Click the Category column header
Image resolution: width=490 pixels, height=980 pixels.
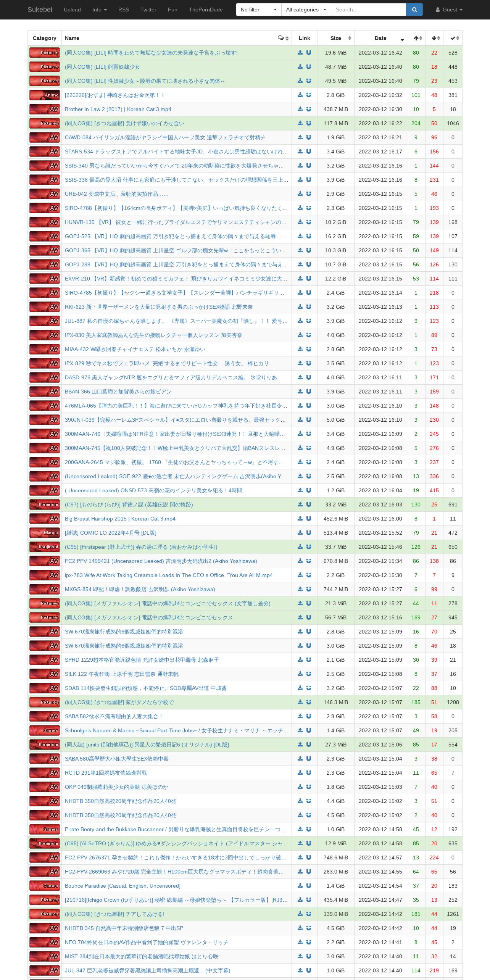[x=45, y=38]
